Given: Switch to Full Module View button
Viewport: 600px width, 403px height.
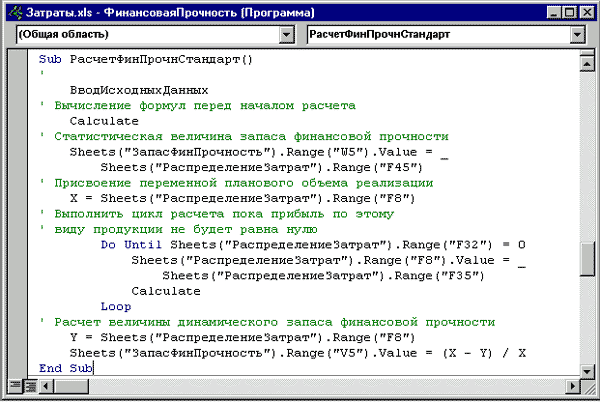Looking at the screenshot, I should (31, 385).
